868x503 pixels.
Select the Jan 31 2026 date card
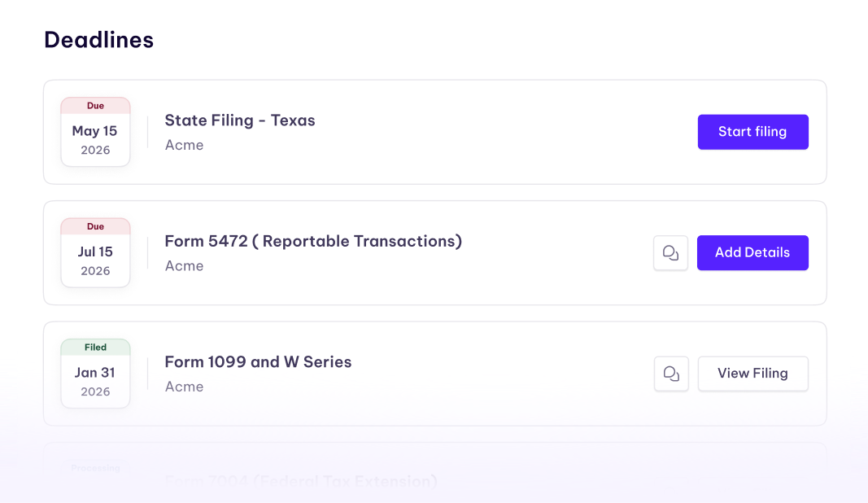click(95, 373)
